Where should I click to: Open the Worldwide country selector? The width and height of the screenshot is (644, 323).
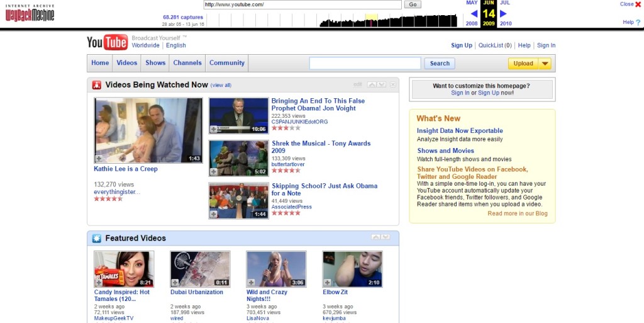(145, 45)
